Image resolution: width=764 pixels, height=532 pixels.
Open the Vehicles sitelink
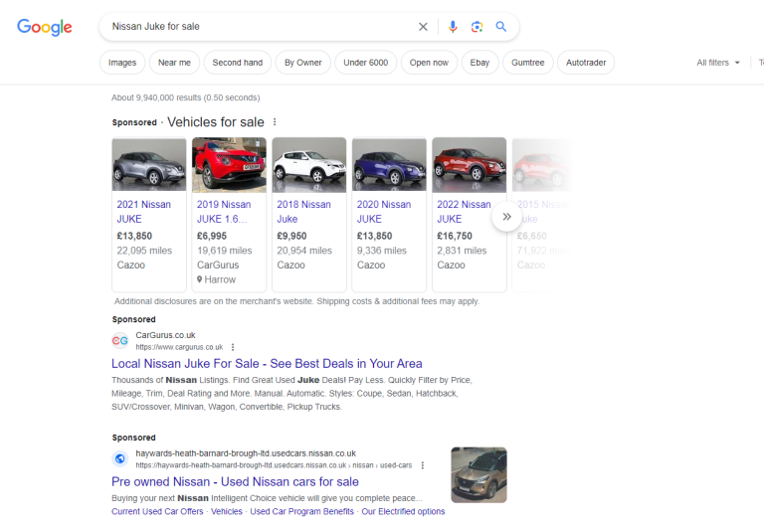pyautogui.click(x=227, y=511)
